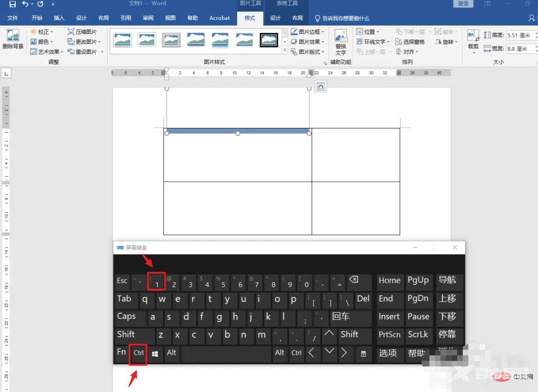Click Compress Pictures (压缩图片) icon
Image resolution: width=538 pixels, height=392 pixels.
pos(71,32)
